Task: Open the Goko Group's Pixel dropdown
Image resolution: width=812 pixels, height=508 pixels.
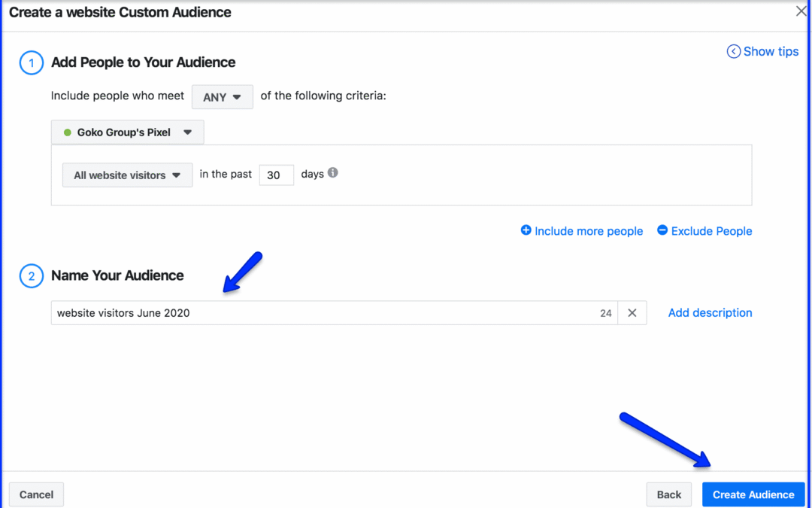Action: tap(126, 132)
